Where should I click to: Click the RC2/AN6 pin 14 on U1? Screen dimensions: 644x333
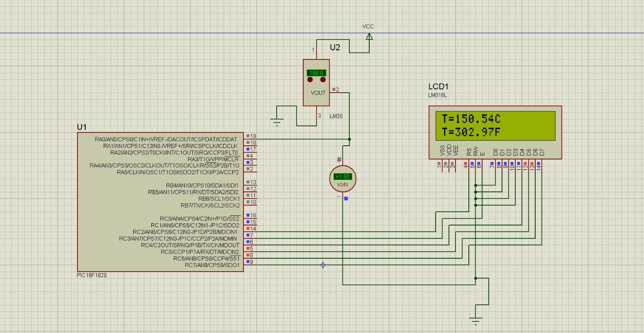point(251,229)
